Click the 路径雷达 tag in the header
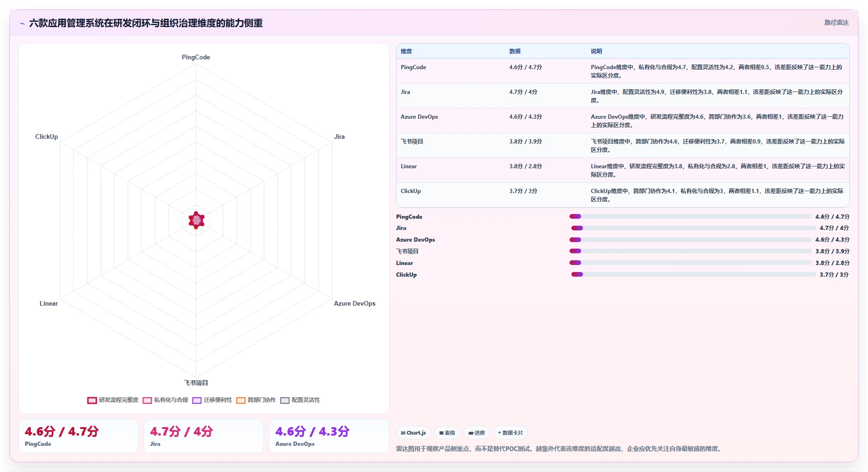This screenshot has height=472, width=868. coord(836,22)
